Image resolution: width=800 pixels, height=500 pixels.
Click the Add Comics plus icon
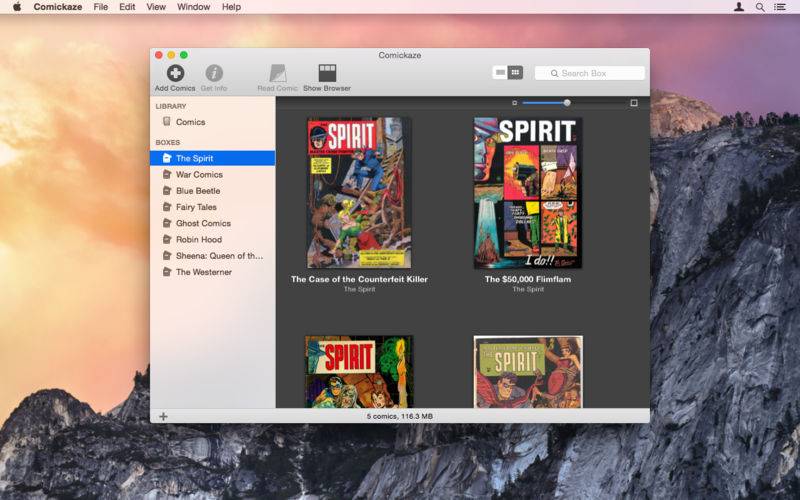[x=175, y=73]
